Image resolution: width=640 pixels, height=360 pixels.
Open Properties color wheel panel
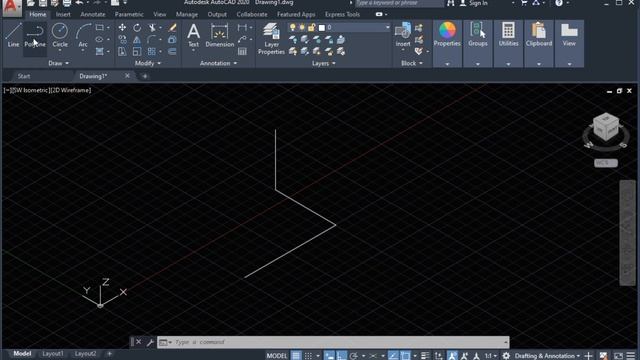coord(447,34)
